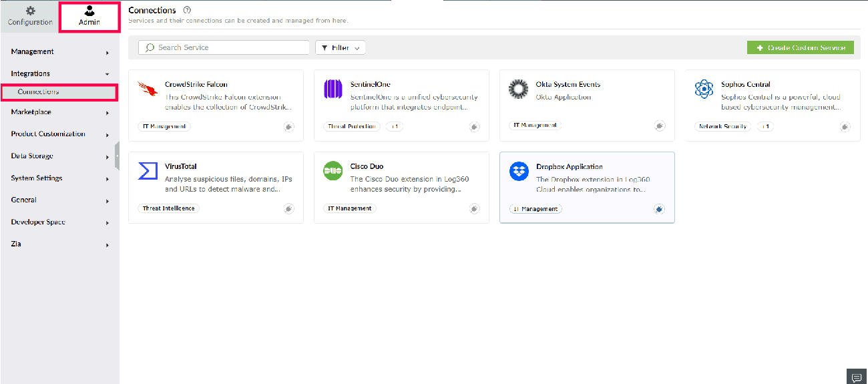
Task: Click IT Management tag on Cisco Duo card
Action: pos(350,208)
